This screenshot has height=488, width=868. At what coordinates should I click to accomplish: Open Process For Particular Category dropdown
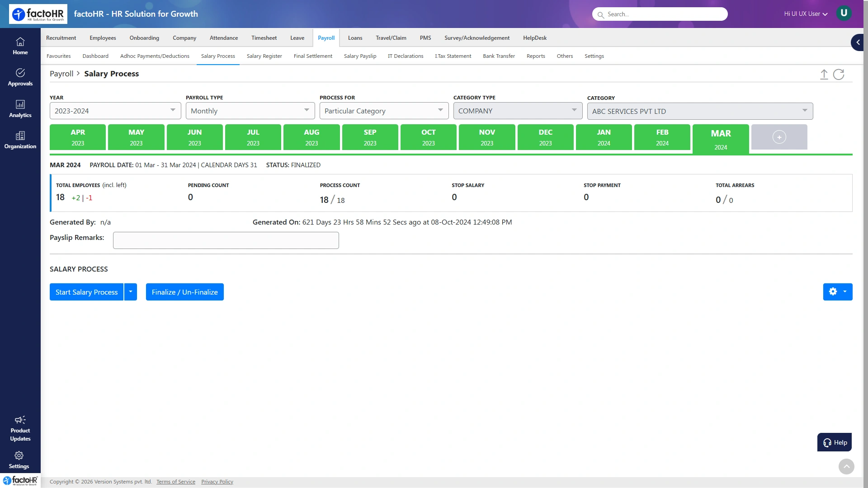384,111
